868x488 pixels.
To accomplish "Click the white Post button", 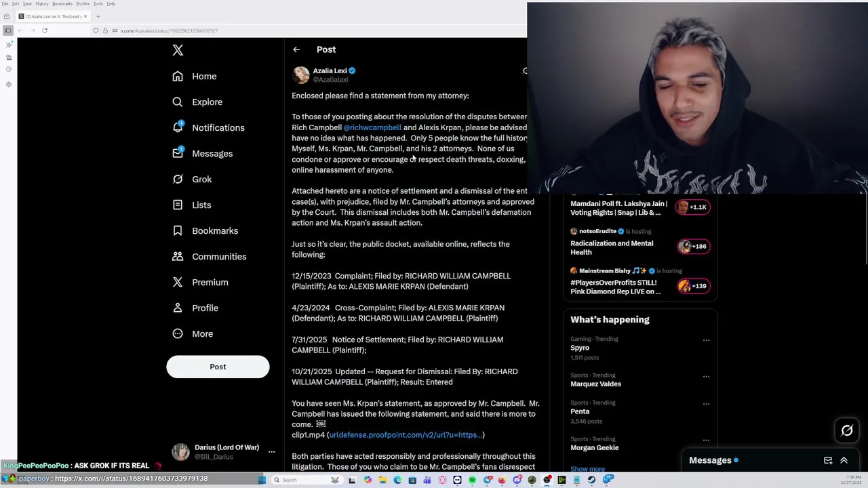I will point(218,367).
